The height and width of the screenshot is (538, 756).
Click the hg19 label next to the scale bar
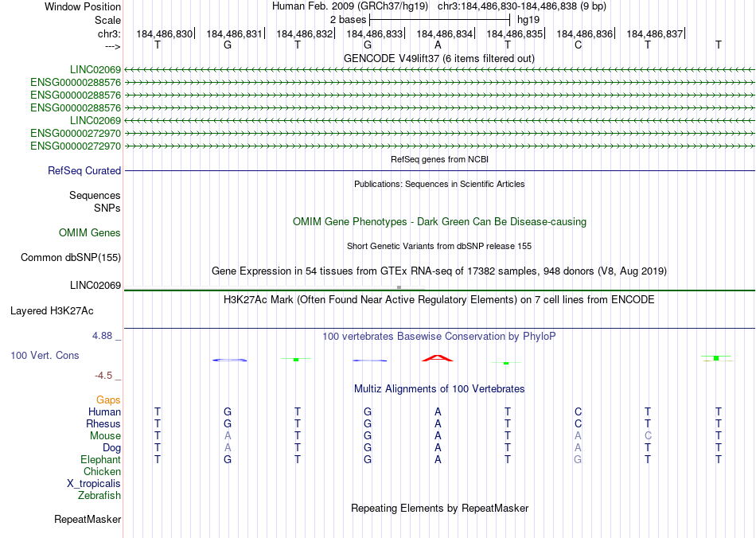point(528,20)
